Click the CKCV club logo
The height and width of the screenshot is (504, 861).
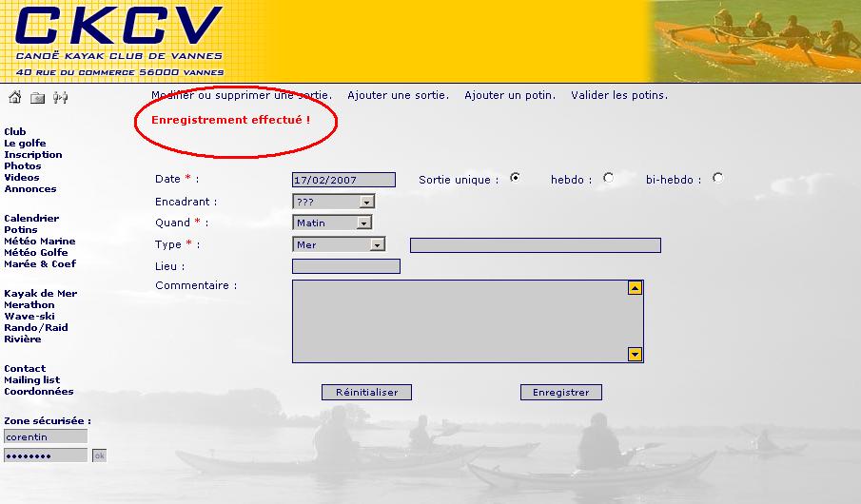119,40
